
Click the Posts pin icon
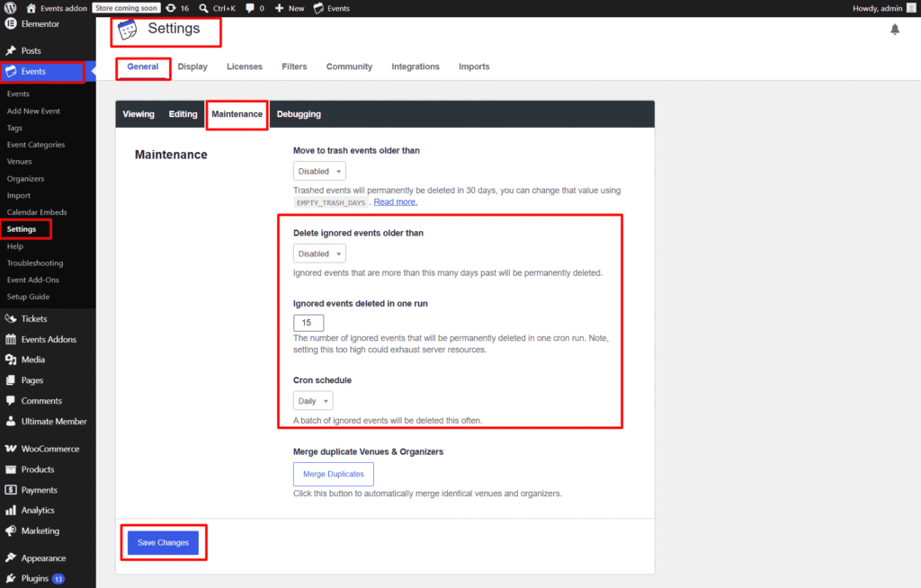(x=11, y=50)
